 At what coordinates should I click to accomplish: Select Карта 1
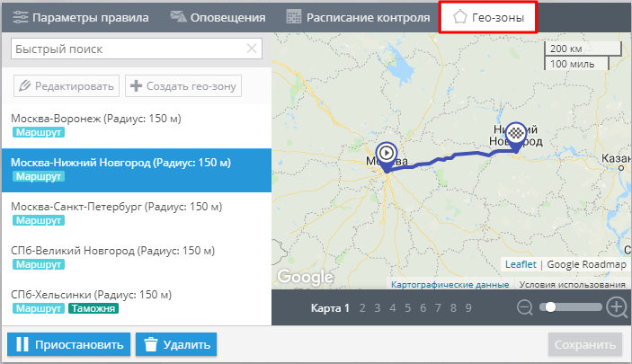coord(330,308)
